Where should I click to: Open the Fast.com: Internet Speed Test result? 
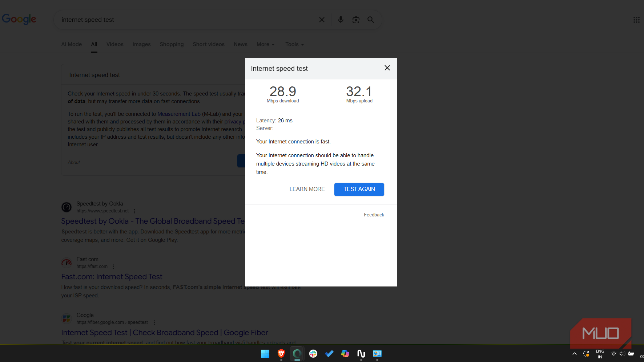112,277
